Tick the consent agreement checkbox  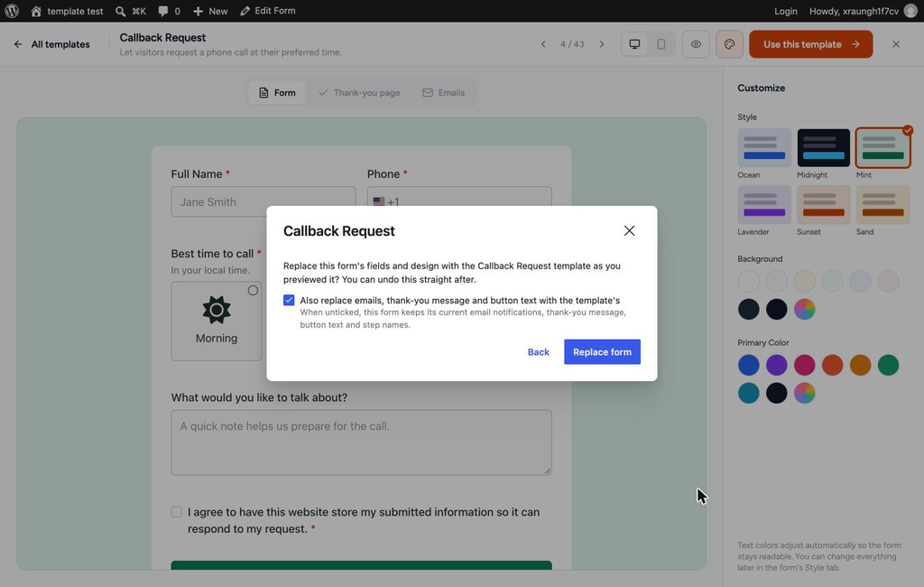177,511
